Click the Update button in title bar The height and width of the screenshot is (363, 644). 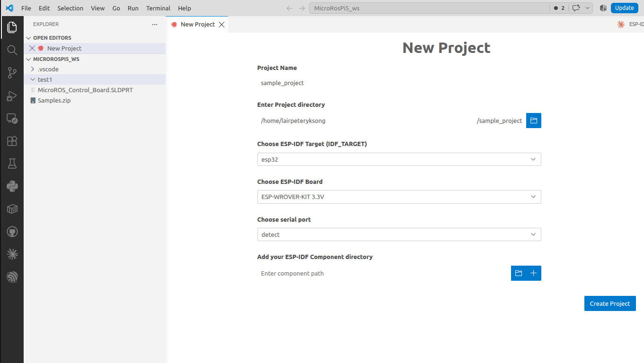pos(625,8)
